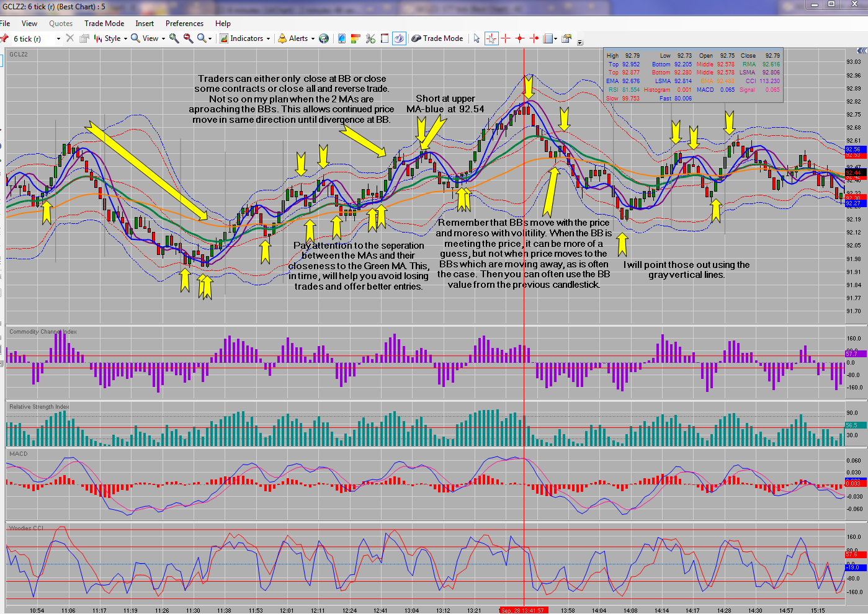Viewport: 868px width, 614px height.
Task: Toggle Trade Mode in the toolbar
Action: (437, 38)
